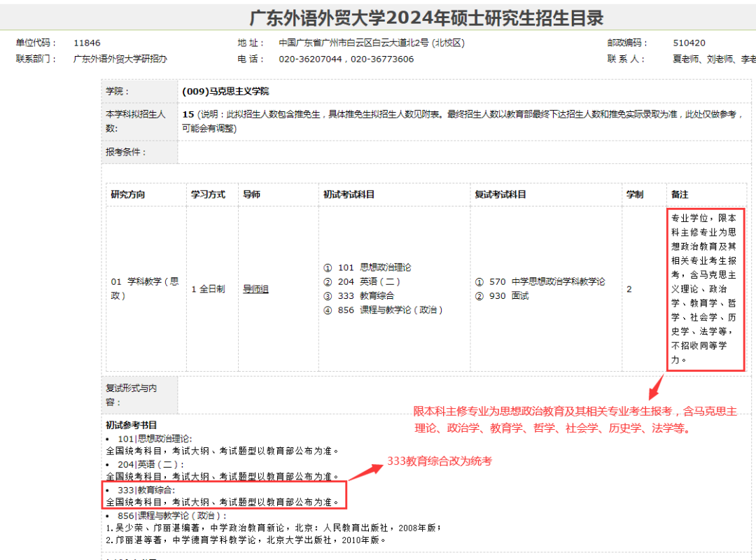Click the 复试考试科目 column header
This screenshot has height=560, width=756.
pyautogui.click(x=500, y=195)
